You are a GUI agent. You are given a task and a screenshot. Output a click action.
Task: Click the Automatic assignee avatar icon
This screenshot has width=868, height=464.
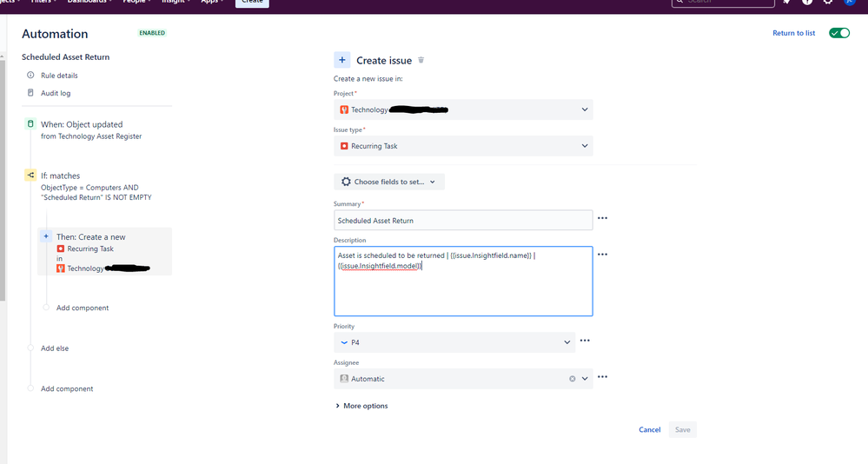[x=344, y=379]
